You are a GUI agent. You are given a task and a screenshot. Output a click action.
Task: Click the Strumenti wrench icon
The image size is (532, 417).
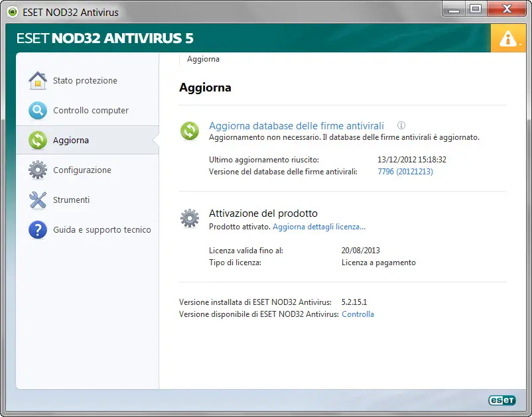pyautogui.click(x=38, y=200)
